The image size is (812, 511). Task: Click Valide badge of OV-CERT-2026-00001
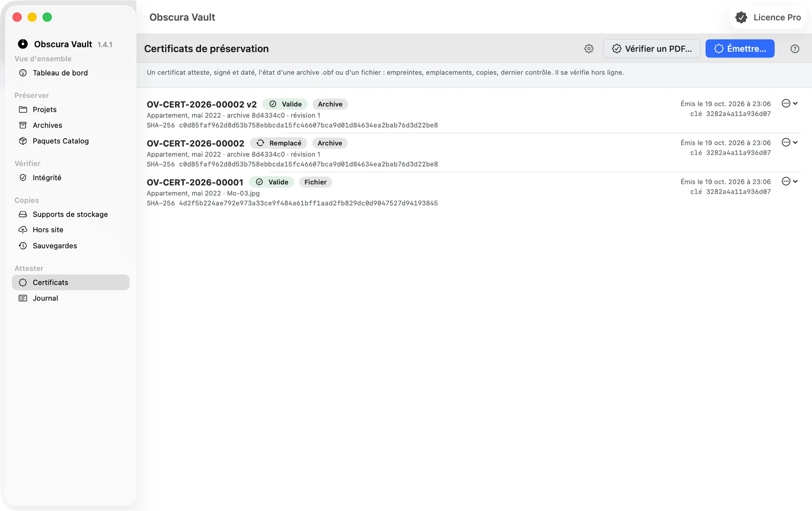click(x=272, y=182)
